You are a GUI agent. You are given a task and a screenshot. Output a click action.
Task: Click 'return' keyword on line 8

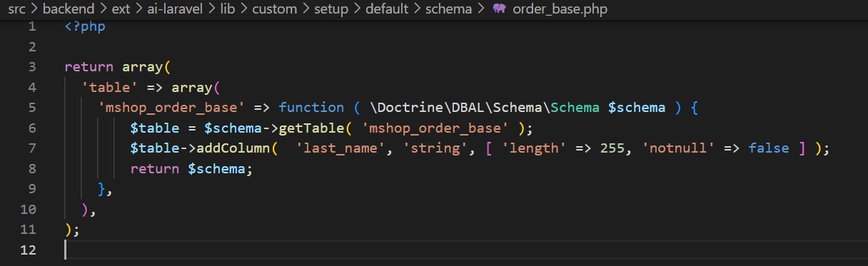pyautogui.click(x=155, y=169)
